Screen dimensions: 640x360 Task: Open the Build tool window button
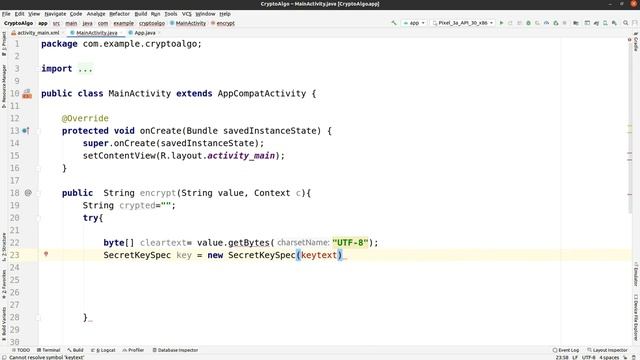(76, 350)
